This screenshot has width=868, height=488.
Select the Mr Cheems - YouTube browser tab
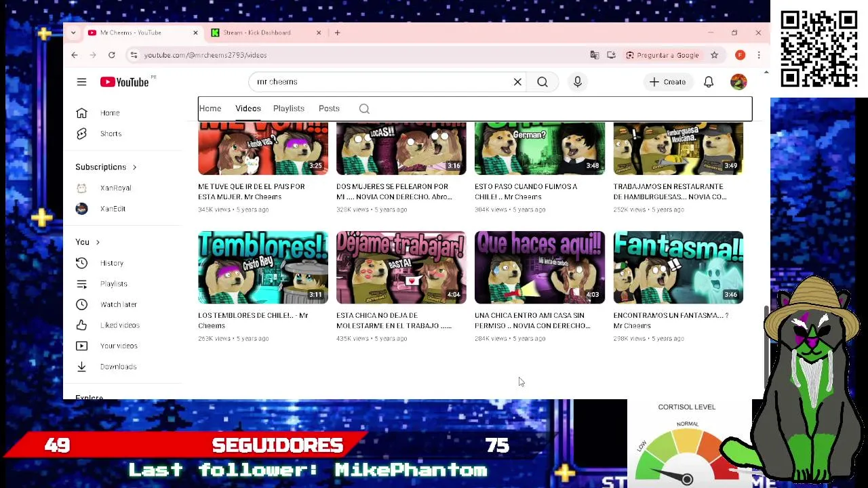coord(142,33)
